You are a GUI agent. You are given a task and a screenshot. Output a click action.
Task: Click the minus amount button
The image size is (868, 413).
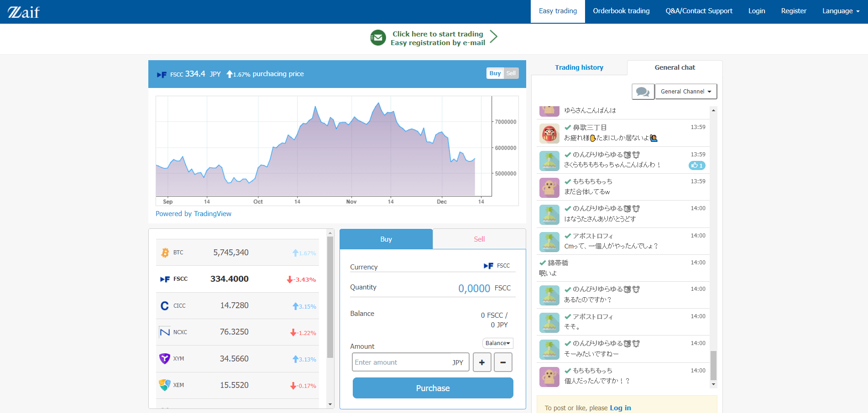[x=503, y=362]
